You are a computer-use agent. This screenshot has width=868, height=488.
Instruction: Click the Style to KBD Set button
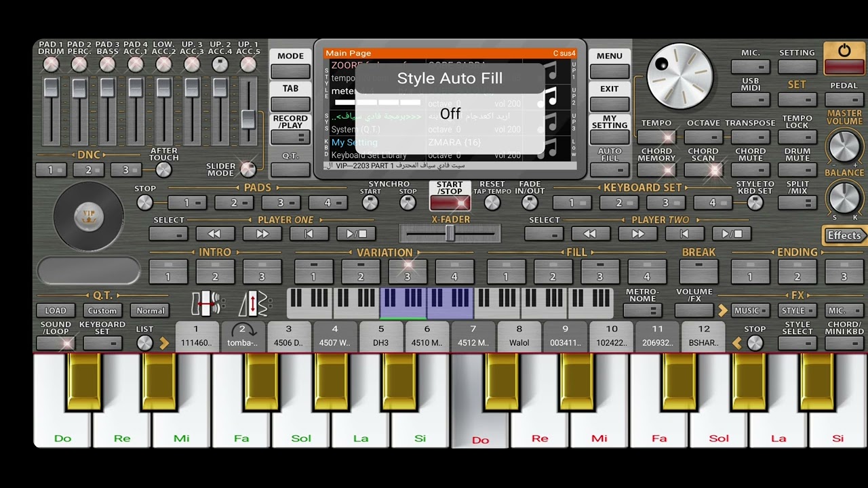(755, 202)
